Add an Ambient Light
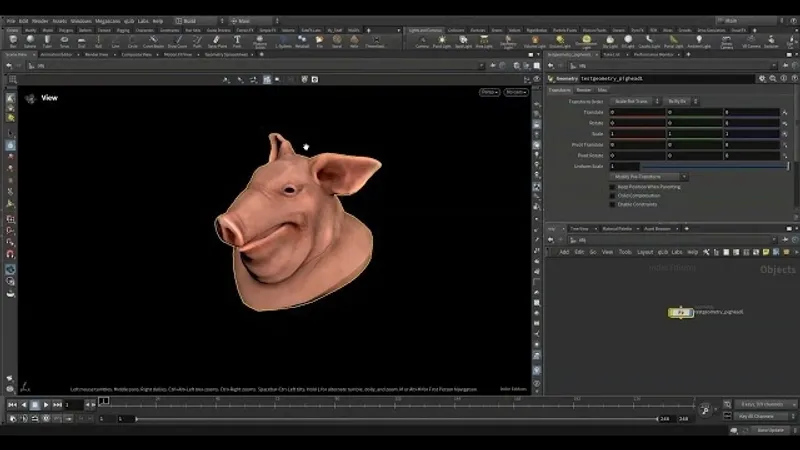The width and height of the screenshot is (800, 450). [699, 41]
